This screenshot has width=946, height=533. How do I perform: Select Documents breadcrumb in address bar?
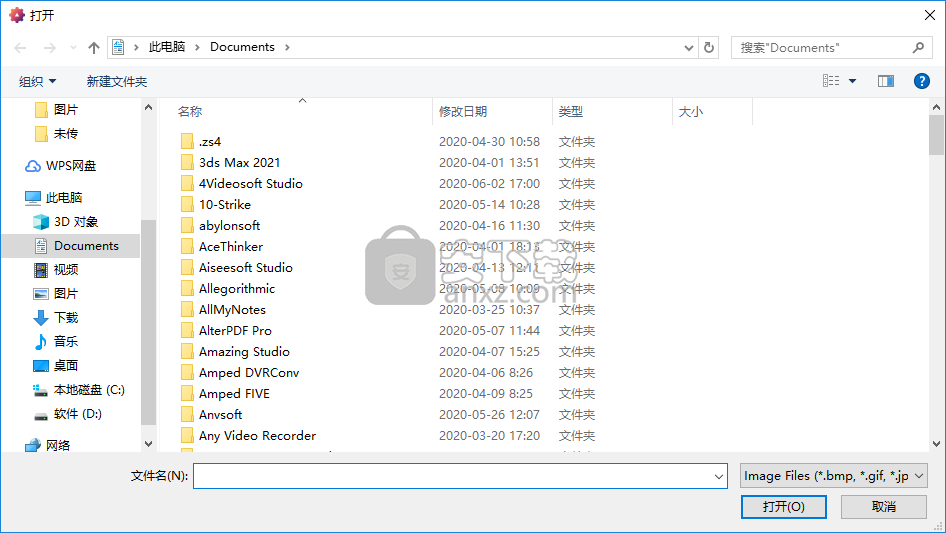242,47
